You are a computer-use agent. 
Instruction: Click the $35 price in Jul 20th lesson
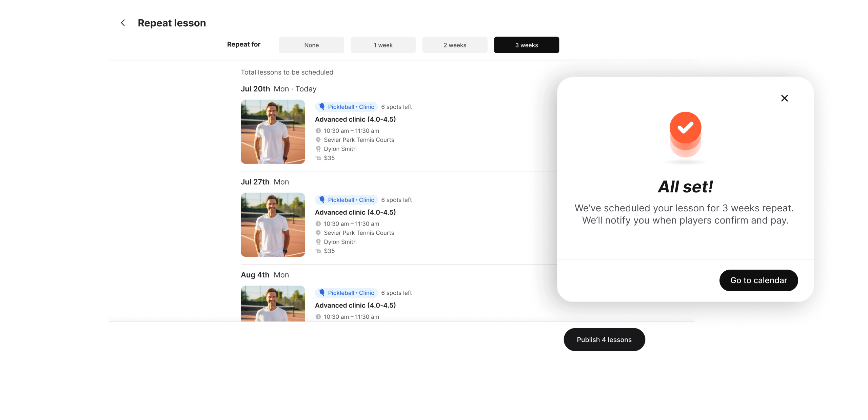(329, 158)
